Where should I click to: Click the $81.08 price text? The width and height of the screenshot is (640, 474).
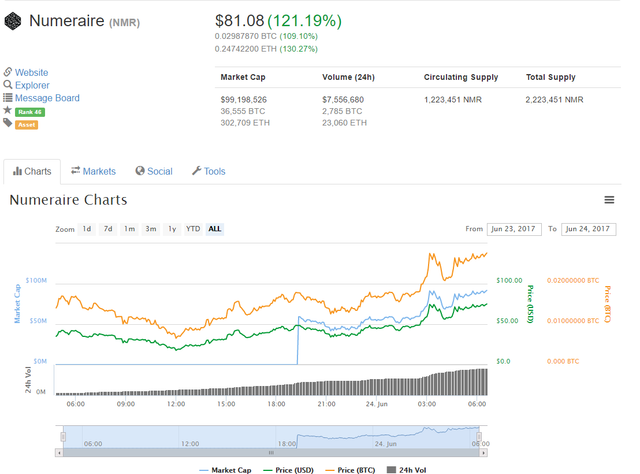pos(240,21)
